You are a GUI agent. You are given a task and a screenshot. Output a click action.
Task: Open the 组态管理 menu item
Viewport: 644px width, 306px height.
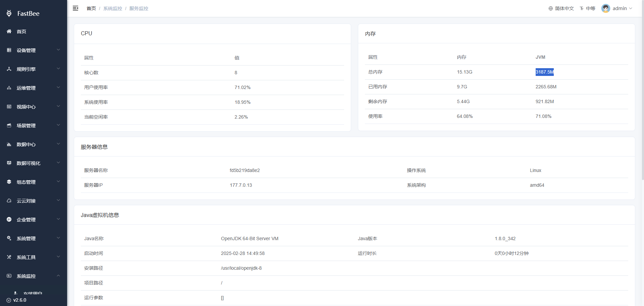34,182
